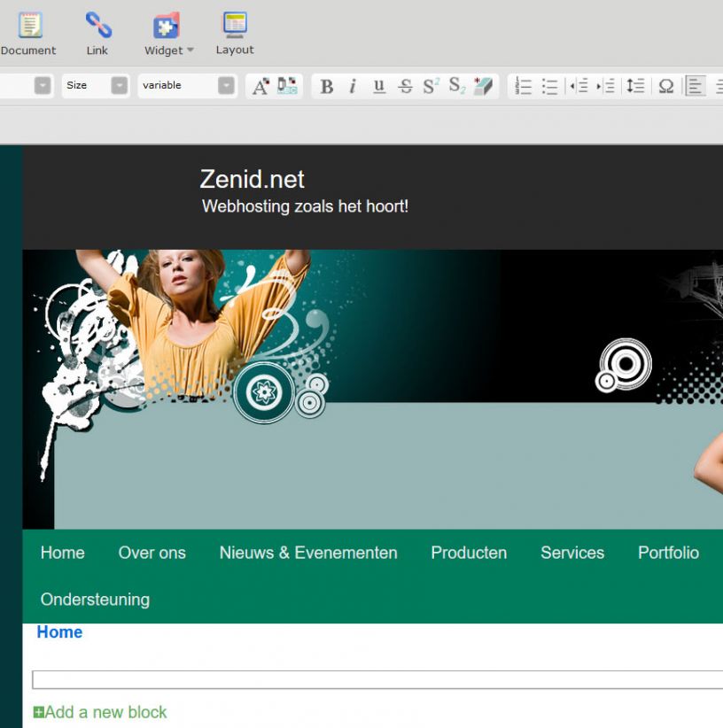Toggle underline formatting

pos(379,87)
